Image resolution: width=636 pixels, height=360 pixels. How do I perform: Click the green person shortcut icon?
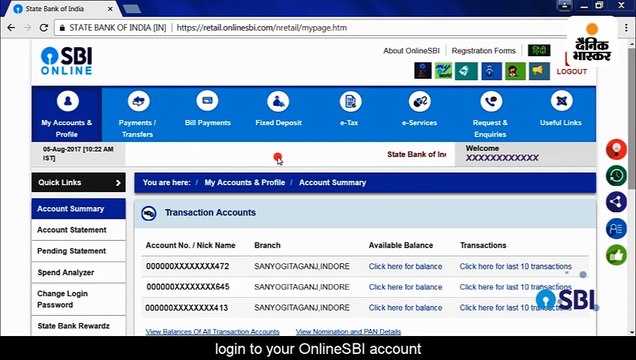515,71
